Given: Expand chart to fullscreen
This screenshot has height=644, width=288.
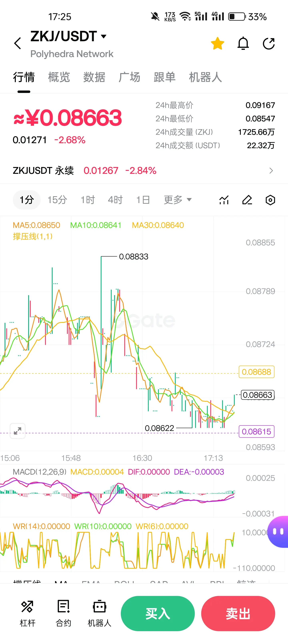Looking at the screenshot, I should 17,431.
